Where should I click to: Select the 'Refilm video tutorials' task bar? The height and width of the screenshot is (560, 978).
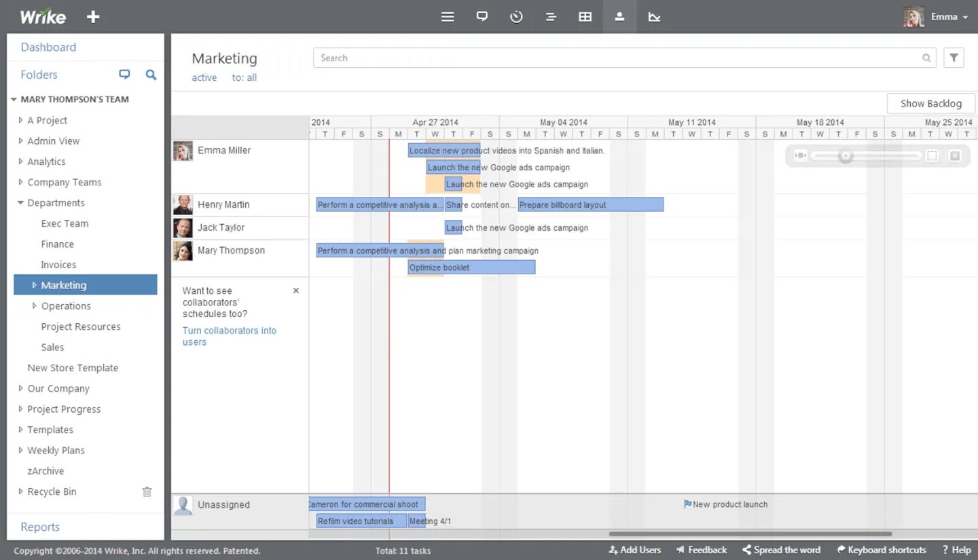pos(361,521)
